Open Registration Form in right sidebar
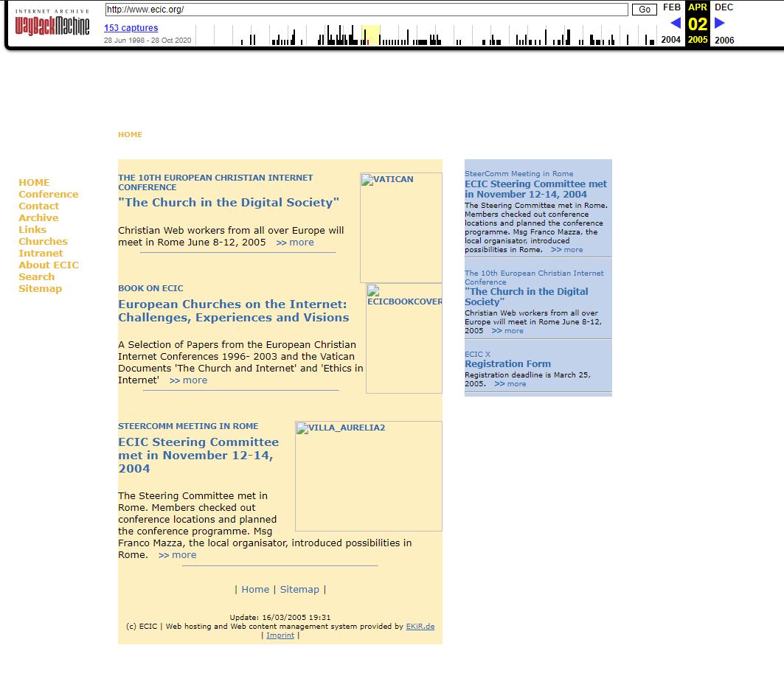The height and width of the screenshot is (690, 784). [507, 364]
